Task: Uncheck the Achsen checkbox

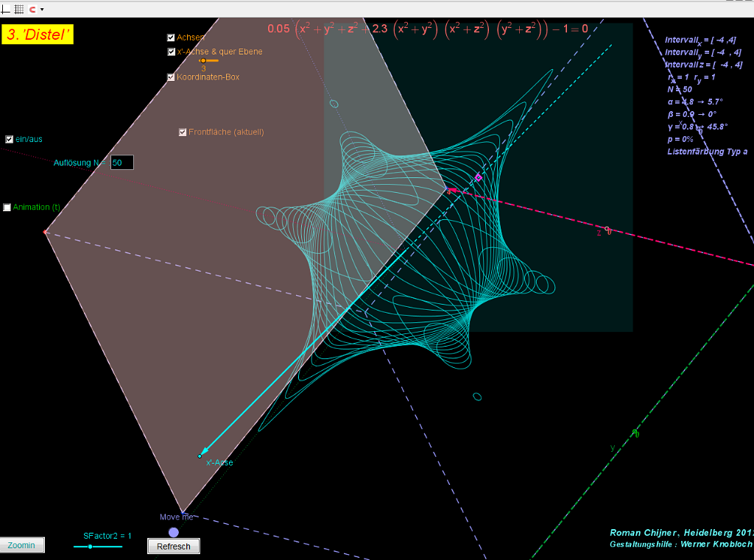Action: 172,38
